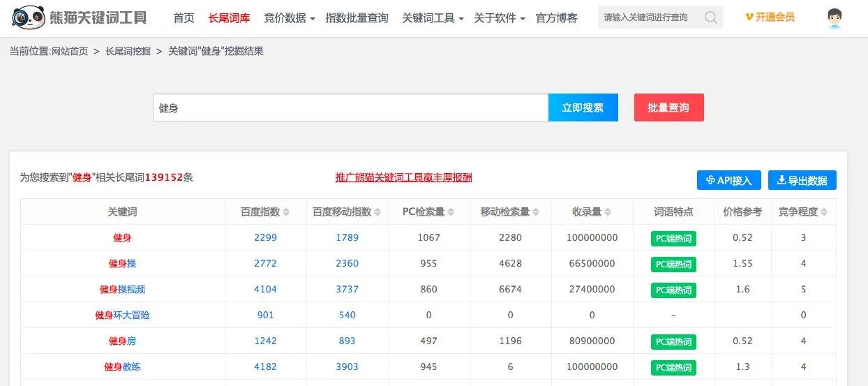This screenshot has width=868, height=386.
Task: Click the 收录量 value 27400000
Action: pos(592,289)
